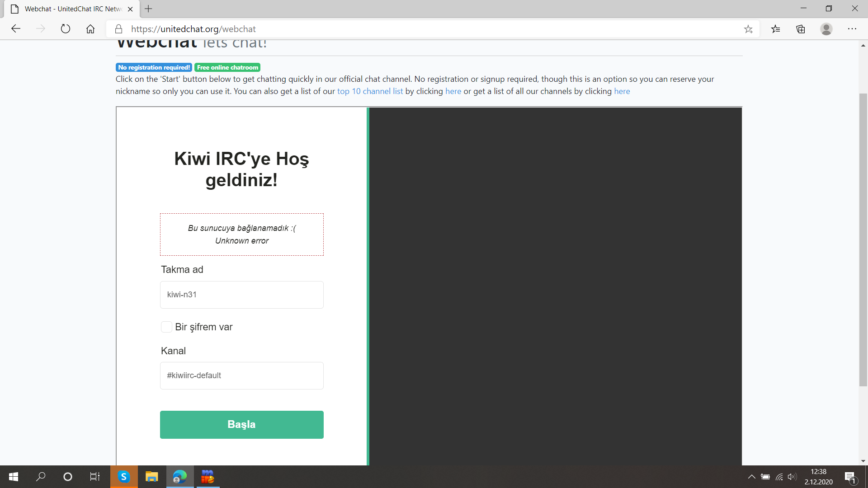Image resolution: width=868 pixels, height=488 pixels.
Task: Open Cortana from the taskbar
Action: click(x=68, y=477)
